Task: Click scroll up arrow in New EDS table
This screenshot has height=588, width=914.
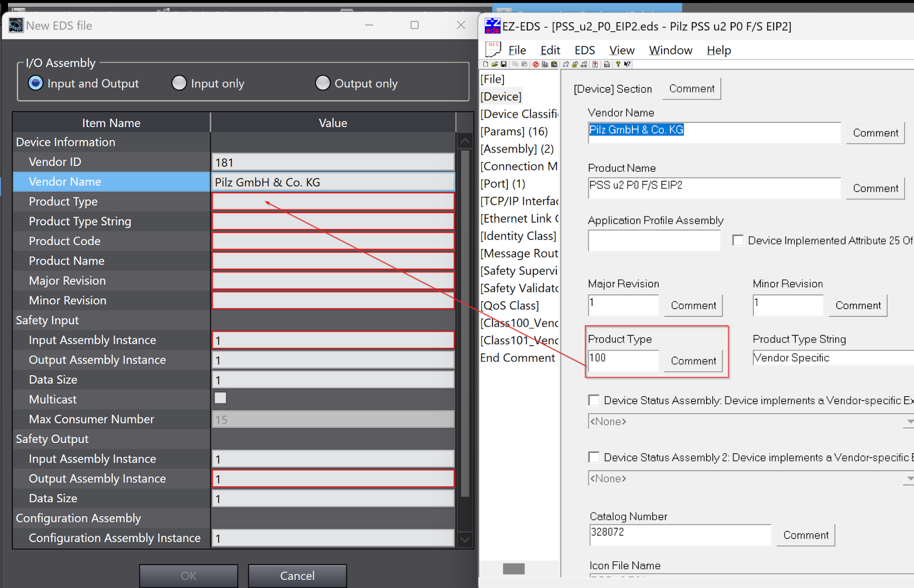Action: click(x=465, y=140)
